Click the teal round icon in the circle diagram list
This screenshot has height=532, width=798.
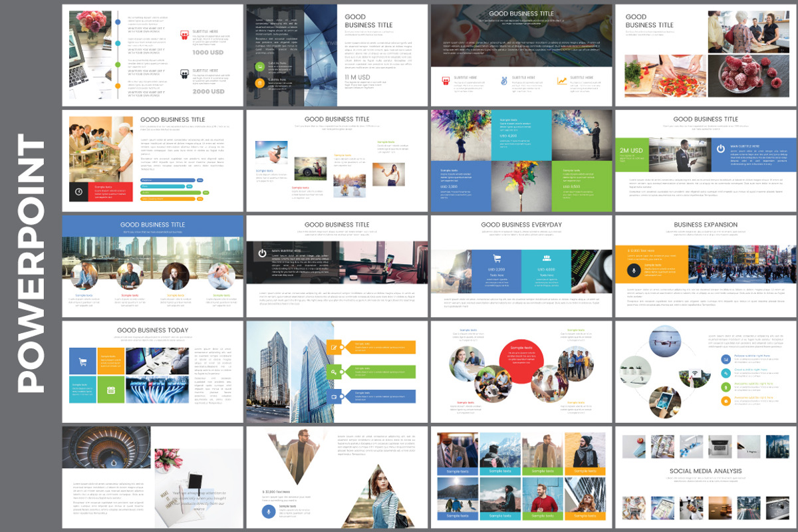(x=725, y=372)
